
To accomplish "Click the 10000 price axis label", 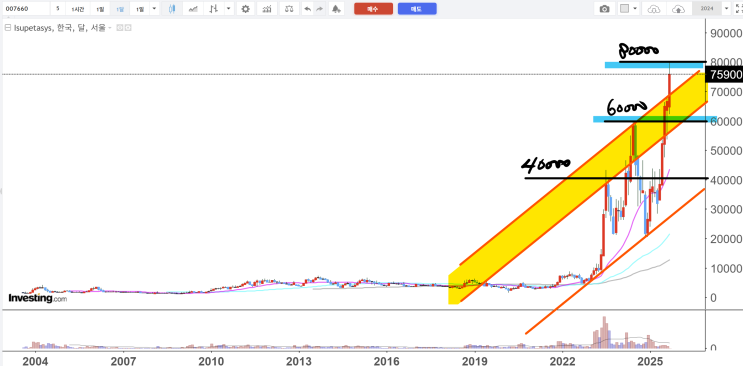I will pyautogui.click(x=725, y=268).
